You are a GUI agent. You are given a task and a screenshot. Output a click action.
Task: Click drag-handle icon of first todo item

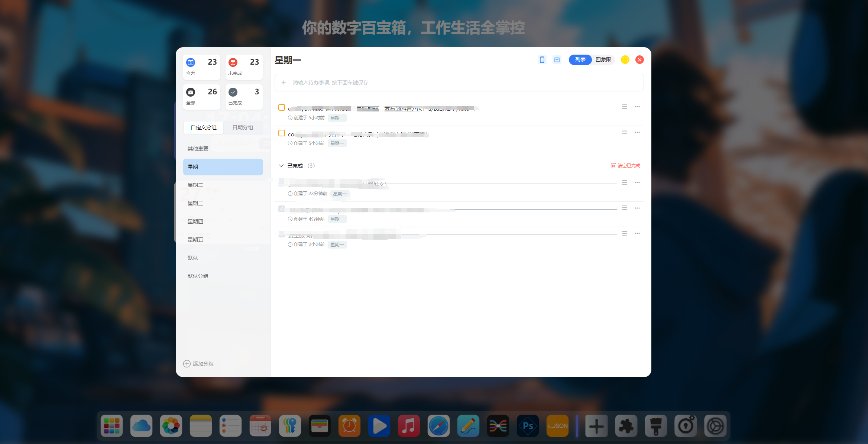click(625, 107)
